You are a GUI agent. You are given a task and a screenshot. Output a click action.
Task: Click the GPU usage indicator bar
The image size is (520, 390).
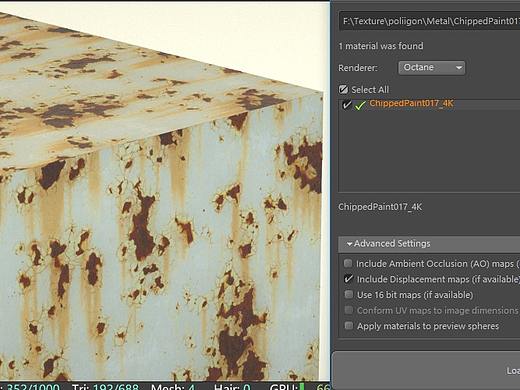[x=302, y=387]
